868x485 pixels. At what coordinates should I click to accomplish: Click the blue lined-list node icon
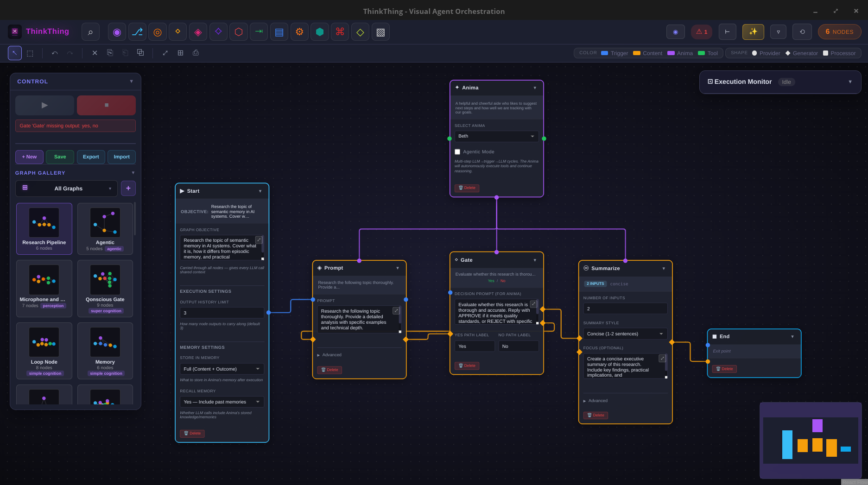(279, 32)
